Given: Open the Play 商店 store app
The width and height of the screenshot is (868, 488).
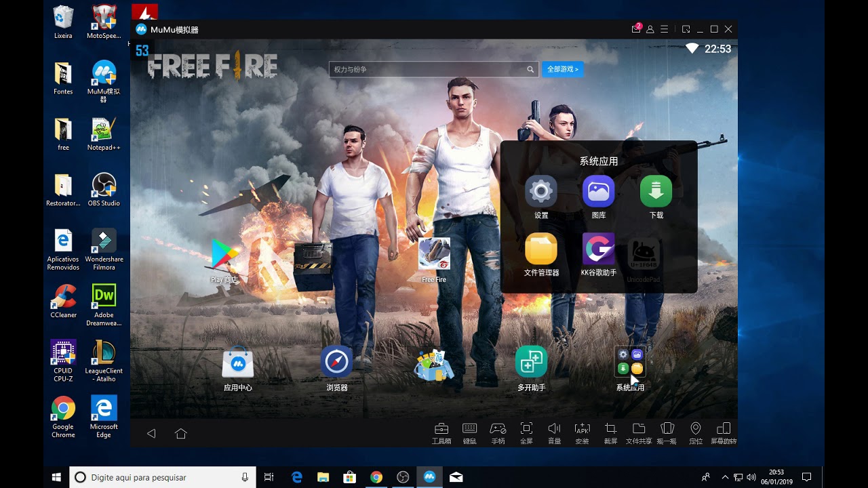Looking at the screenshot, I should (x=224, y=260).
